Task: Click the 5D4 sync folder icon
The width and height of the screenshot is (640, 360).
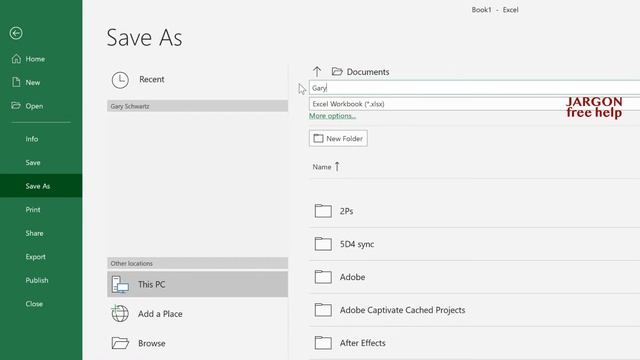Action: (x=323, y=244)
